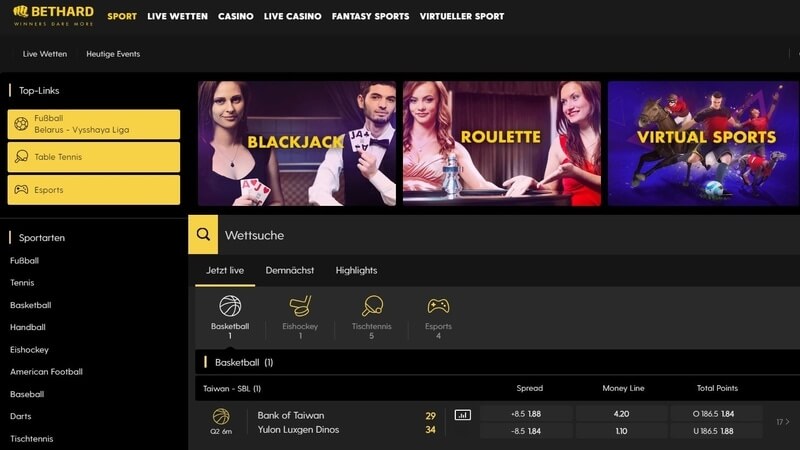Screen dimensions: 800x450
Task: Open the Bank of Taiwan team name
Action: pyautogui.click(x=291, y=415)
